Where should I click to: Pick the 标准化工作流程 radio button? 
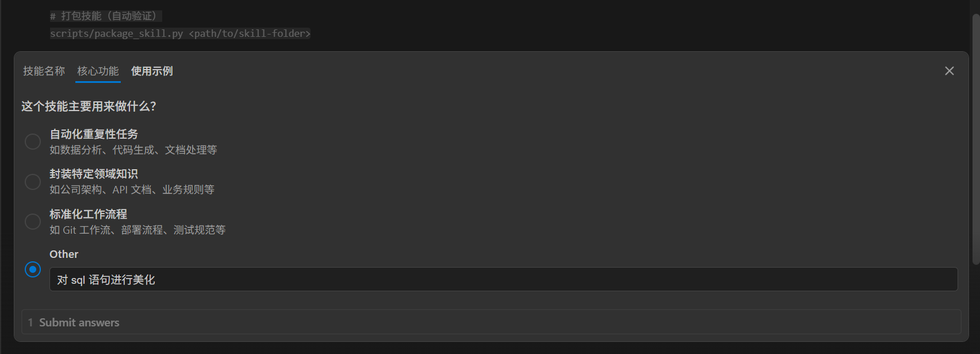[x=33, y=222]
